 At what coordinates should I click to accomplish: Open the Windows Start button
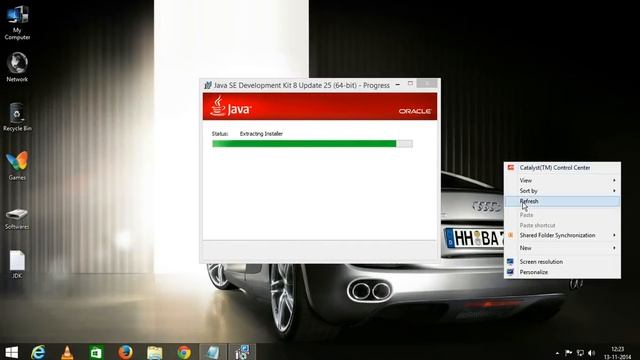(11, 352)
